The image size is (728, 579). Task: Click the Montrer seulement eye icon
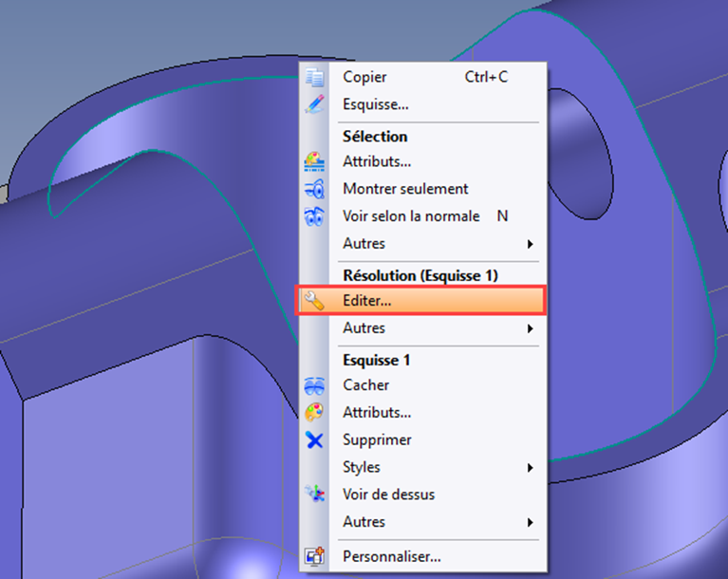click(x=314, y=189)
